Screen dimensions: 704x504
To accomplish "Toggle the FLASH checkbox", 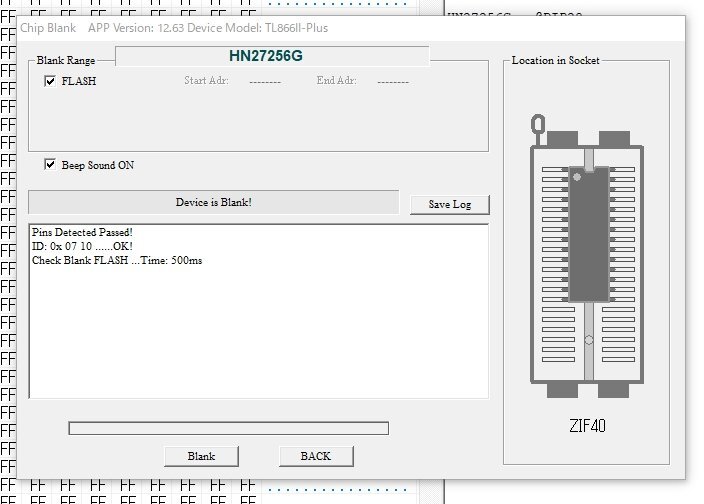I will click(x=50, y=81).
